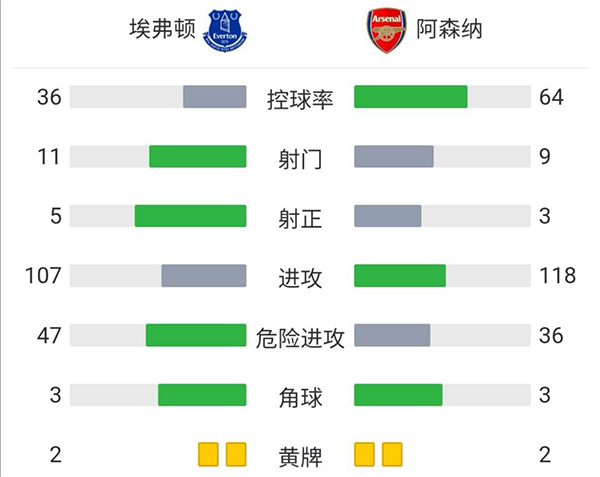The image size is (600, 477).
Task: Click Arsenal's first yellow card icon
Action: tap(364, 455)
